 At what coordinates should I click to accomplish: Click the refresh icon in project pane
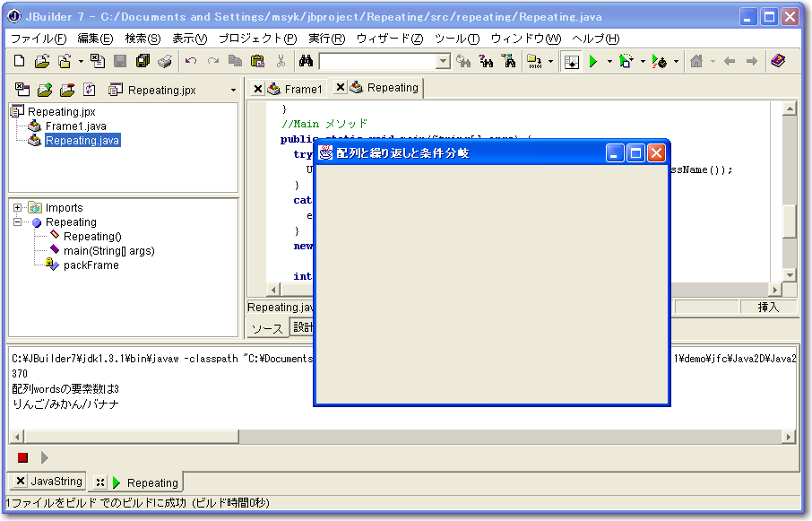click(89, 90)
